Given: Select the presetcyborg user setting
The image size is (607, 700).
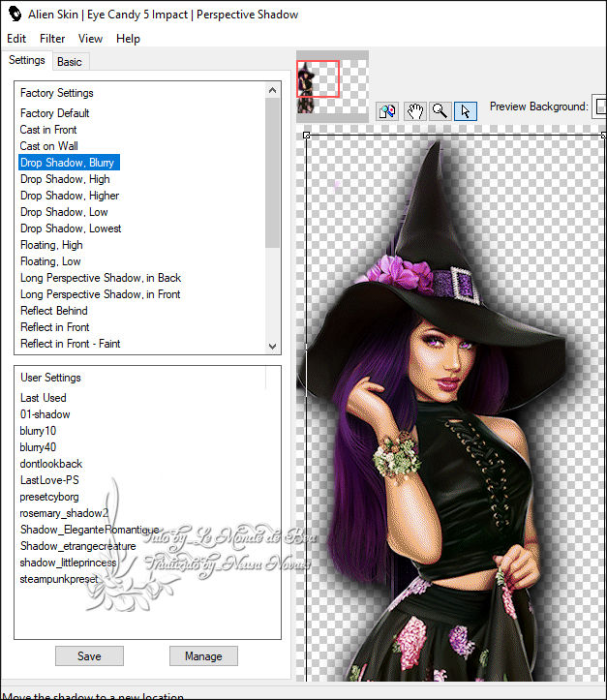Looking at the screenshot, I should point(49,497).
